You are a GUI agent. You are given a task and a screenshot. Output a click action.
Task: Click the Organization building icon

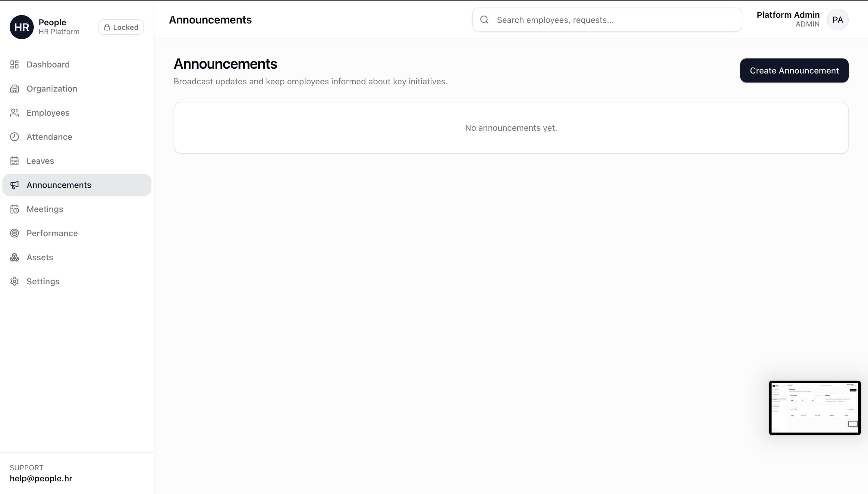(x=14, y=89)
